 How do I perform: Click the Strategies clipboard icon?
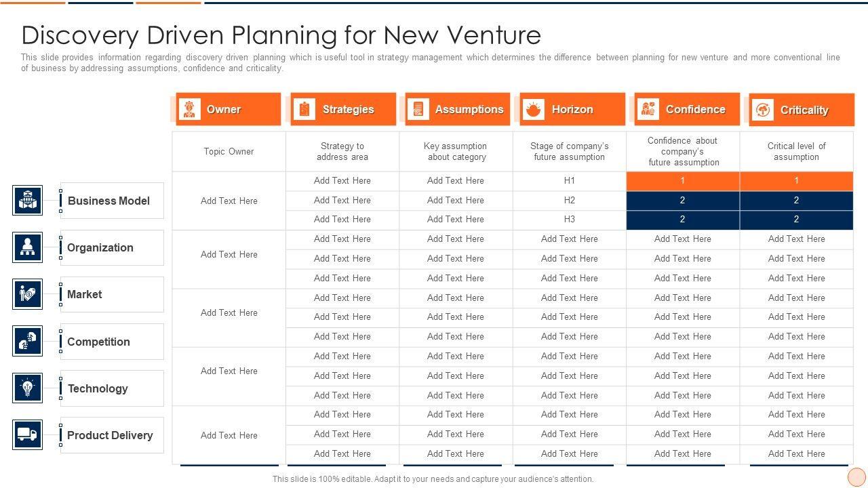(304, 109)
